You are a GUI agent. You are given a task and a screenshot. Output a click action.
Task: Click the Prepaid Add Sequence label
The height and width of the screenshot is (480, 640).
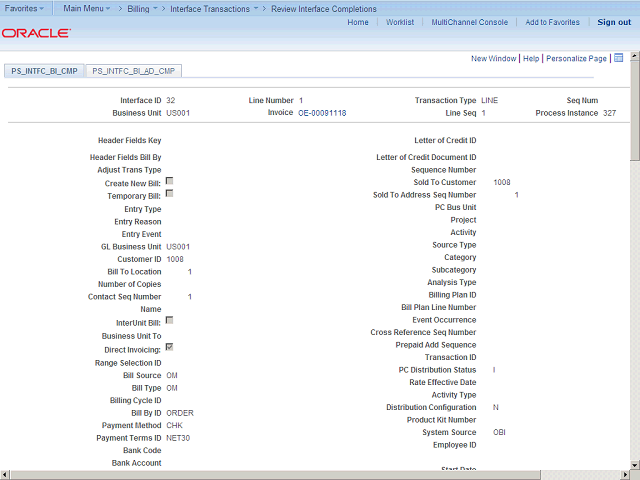[436, 345]
